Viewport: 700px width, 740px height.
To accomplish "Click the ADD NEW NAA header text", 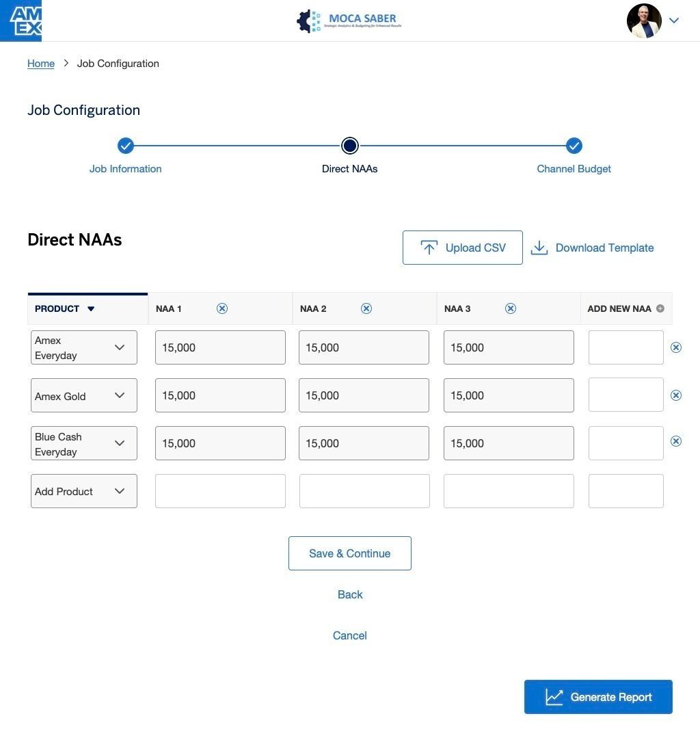I will 619,308.
